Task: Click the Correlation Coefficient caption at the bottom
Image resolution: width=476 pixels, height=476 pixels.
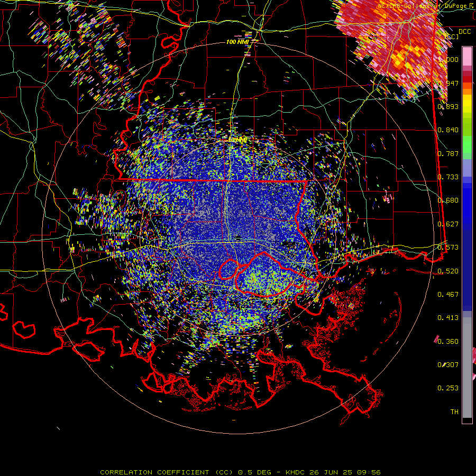Action: point(240,472)
